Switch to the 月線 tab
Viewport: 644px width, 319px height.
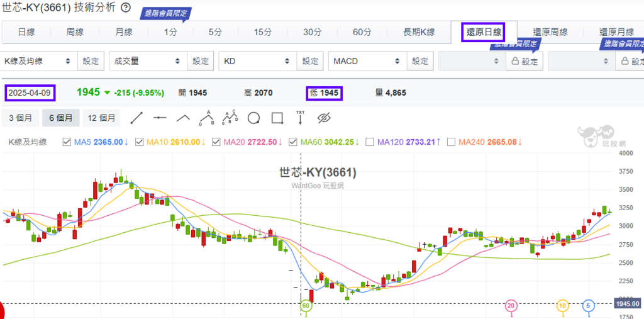tap(123, 32)
